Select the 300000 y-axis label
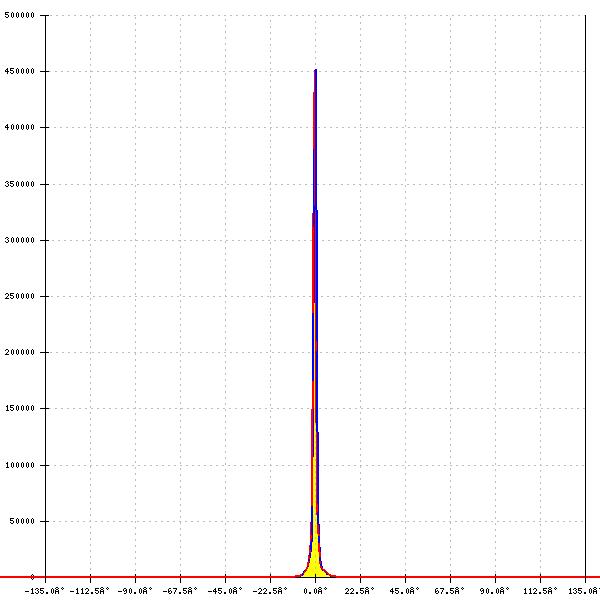 pos(20,240)
